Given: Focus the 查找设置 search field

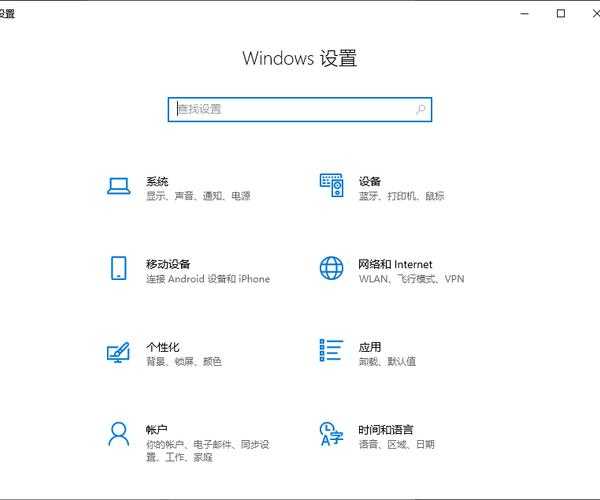Looking at the screenshot, I should point(290,109).
